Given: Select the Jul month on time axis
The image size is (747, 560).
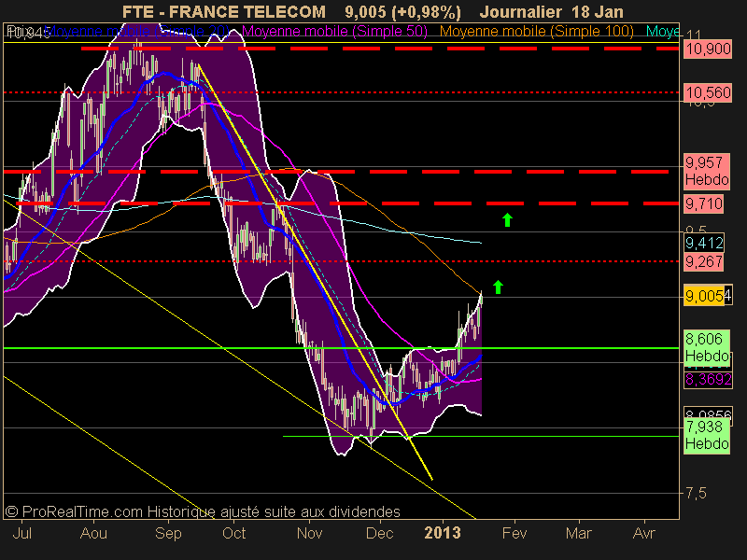Looking at the screenshot, I should tap(22, 533).
